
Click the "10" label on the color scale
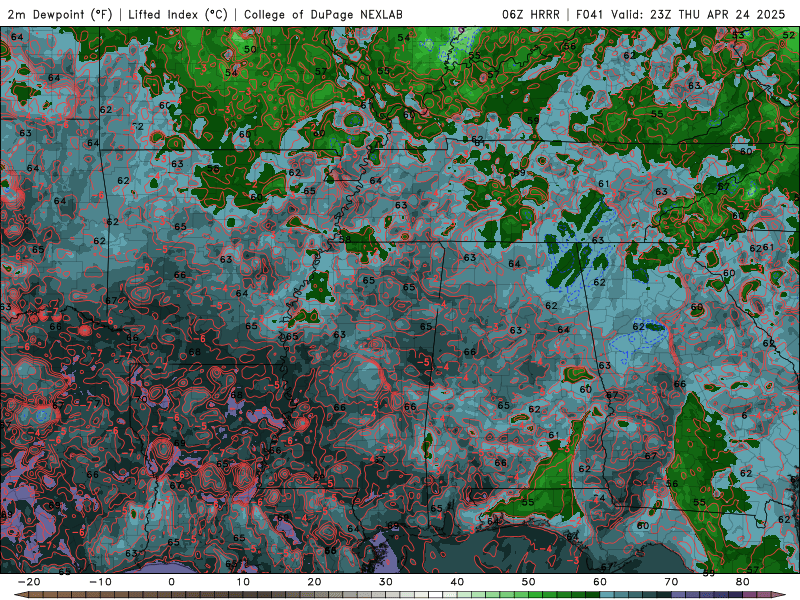point(243,582)
